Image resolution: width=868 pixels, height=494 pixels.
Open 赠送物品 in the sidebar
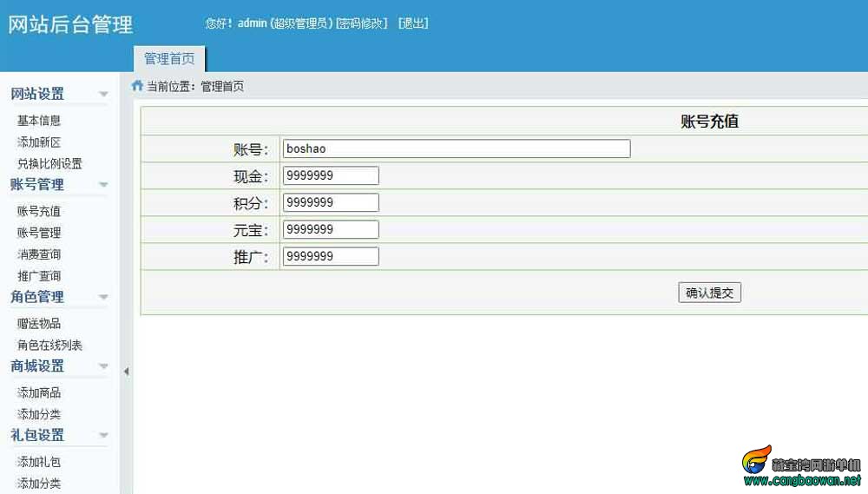[x=39, y=324]
